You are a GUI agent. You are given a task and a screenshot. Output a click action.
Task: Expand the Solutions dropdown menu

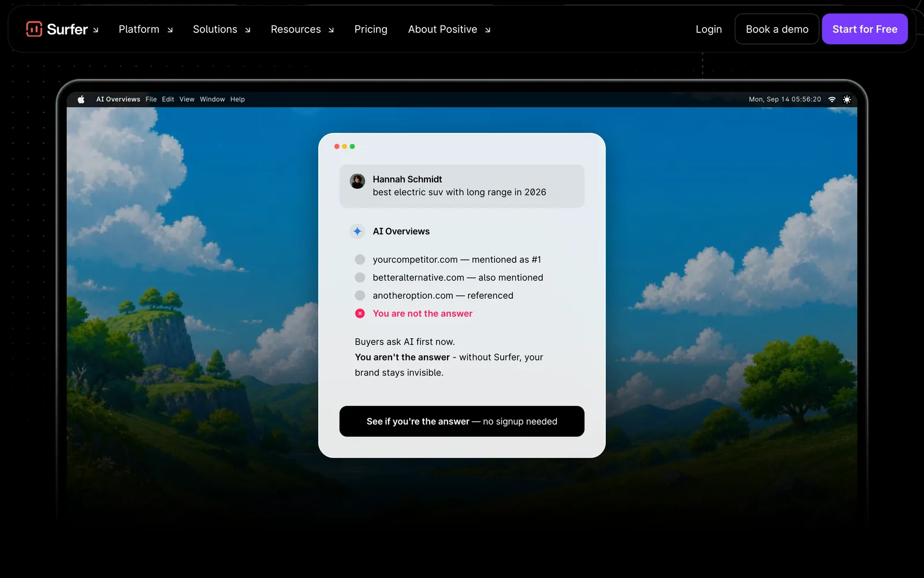222,29
